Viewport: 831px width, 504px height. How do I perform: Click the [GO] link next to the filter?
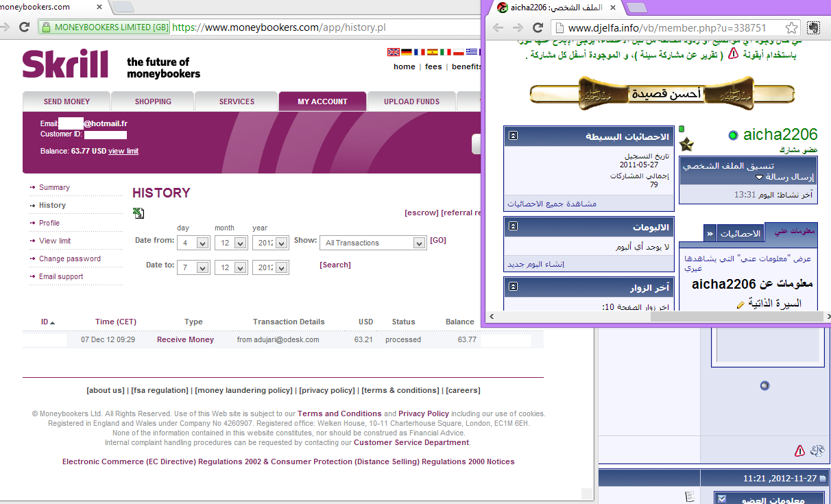(438, 240)
